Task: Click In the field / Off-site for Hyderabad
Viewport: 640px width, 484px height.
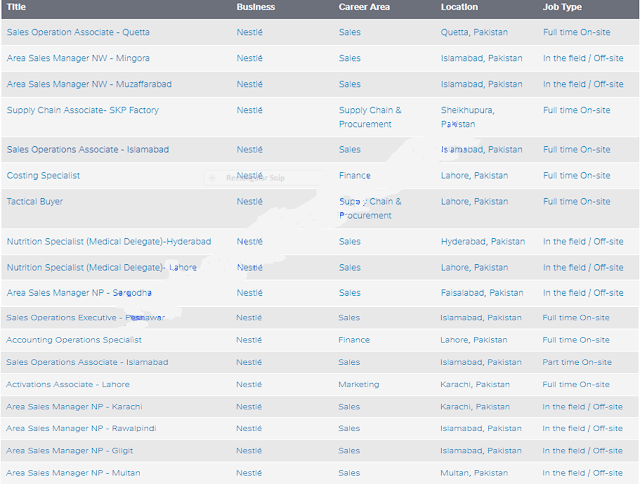Action: (x=583, y=242)
